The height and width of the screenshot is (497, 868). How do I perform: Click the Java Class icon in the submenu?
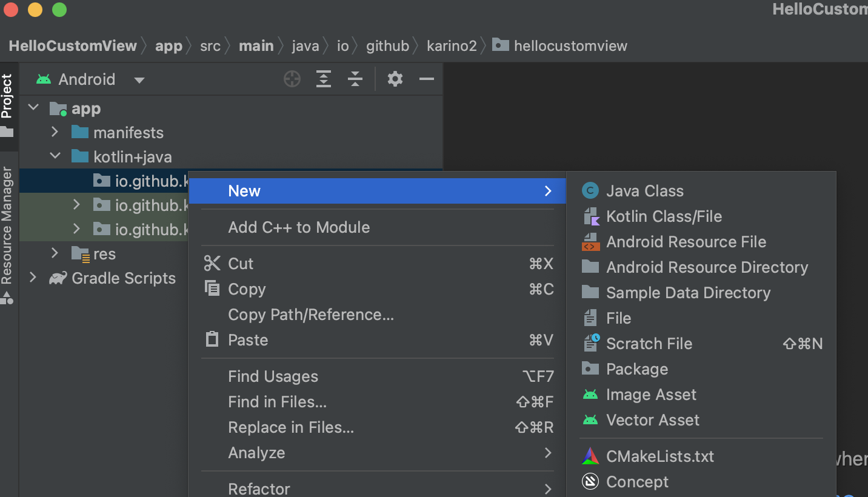[x=590, y=191]
